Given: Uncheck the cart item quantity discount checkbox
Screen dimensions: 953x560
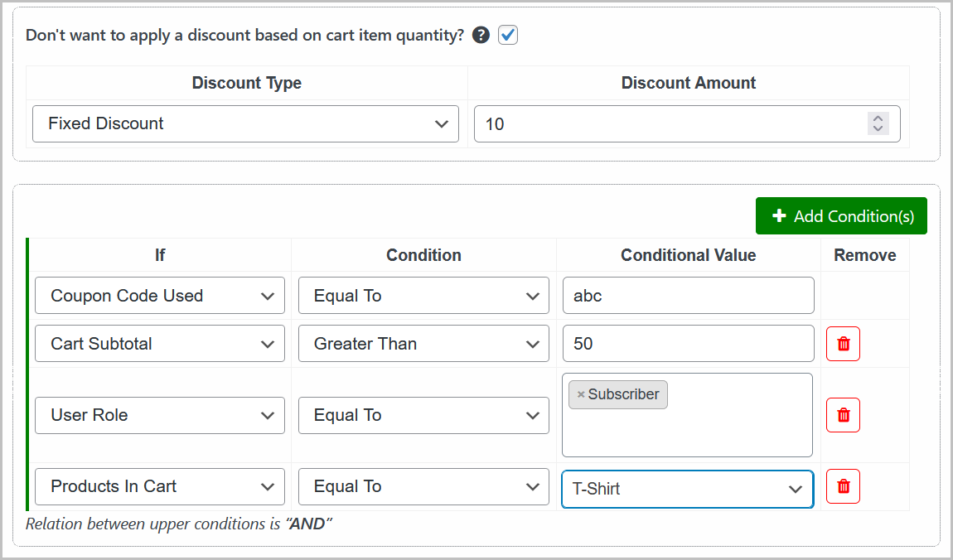Looking at the screenshot, I should (509, 35).
